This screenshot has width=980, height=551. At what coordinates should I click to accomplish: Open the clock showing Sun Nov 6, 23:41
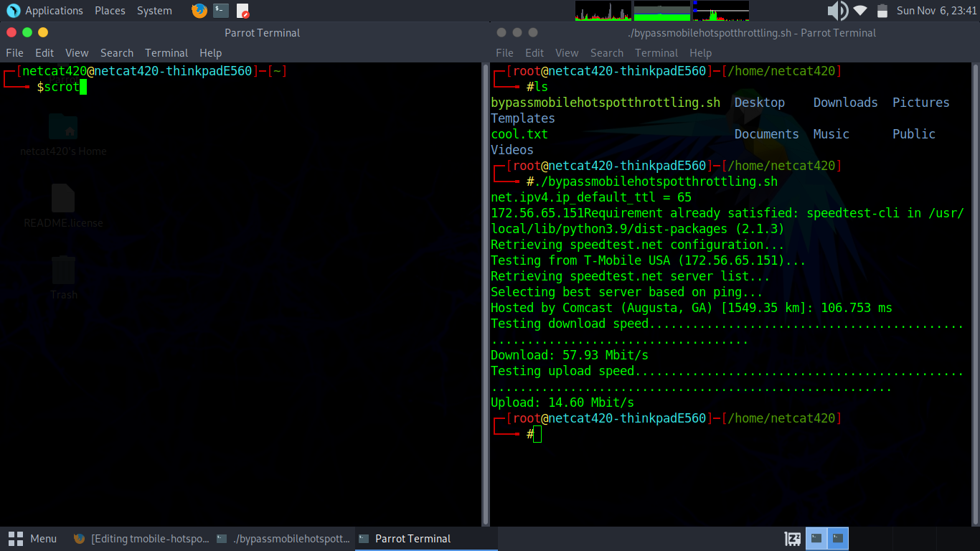coord(936,11)
